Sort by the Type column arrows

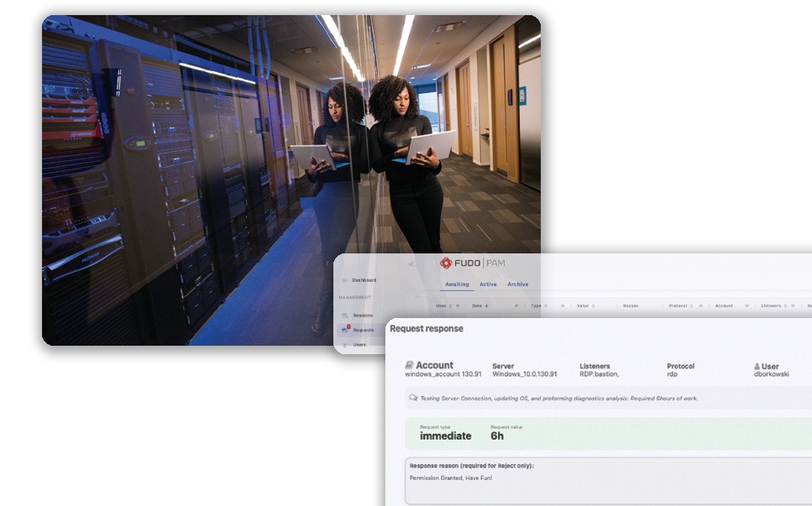pos(546,306)
